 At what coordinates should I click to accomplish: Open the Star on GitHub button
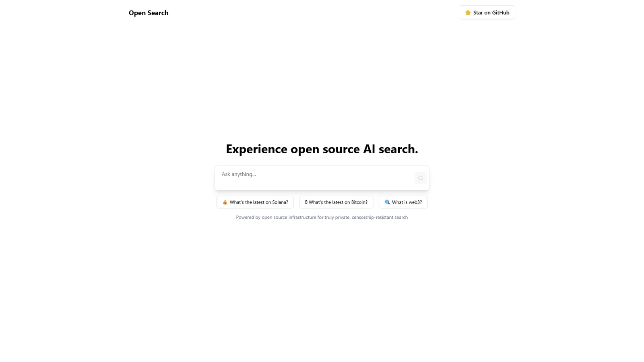[x=487, y=12]
